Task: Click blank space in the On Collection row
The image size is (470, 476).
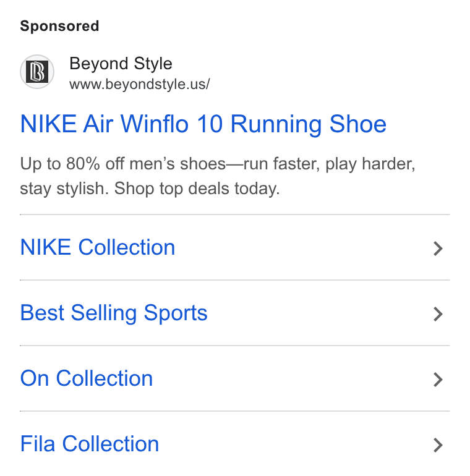Action: pos(291,379)
